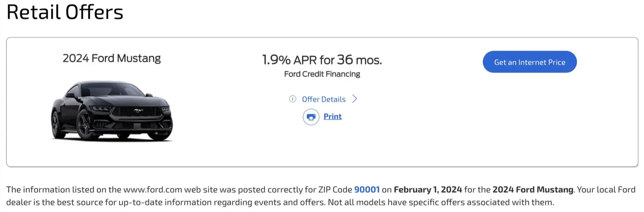
Task: Click the Retail Offers page heading
Action: (65, 12)
